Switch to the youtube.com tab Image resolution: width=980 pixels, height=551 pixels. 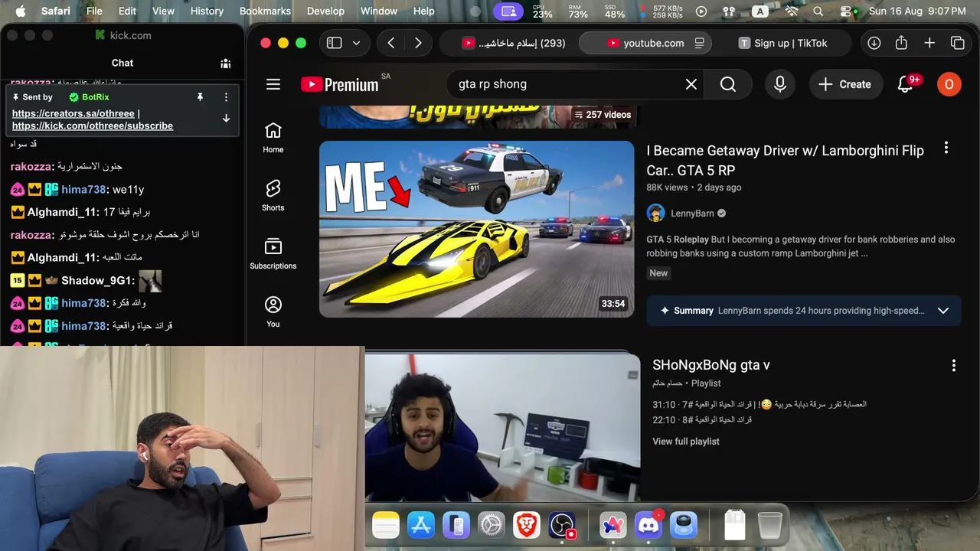645,43
